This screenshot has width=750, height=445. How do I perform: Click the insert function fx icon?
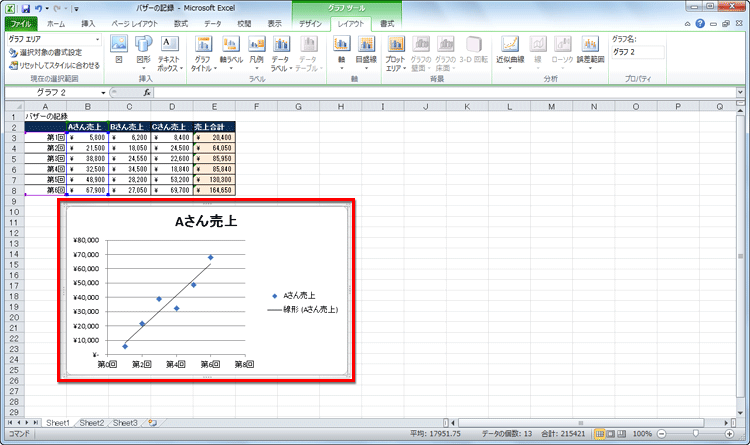click(x=147, y=92)
